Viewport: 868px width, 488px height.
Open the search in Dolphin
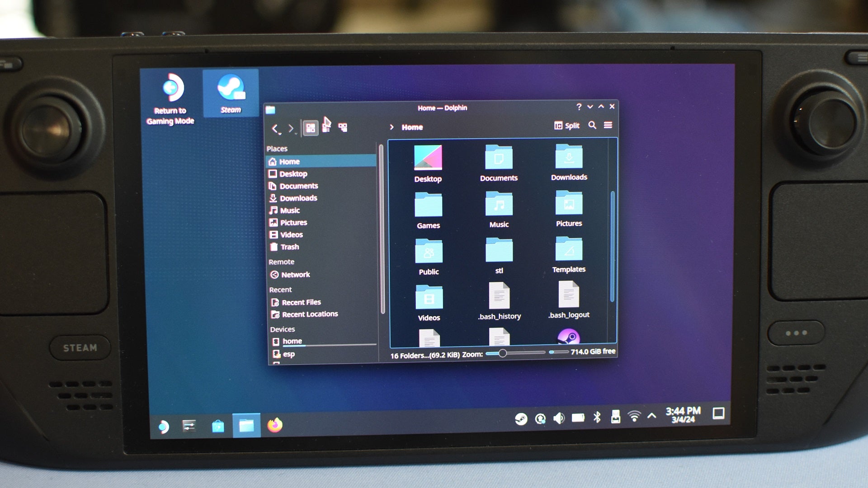click(592, 126)
